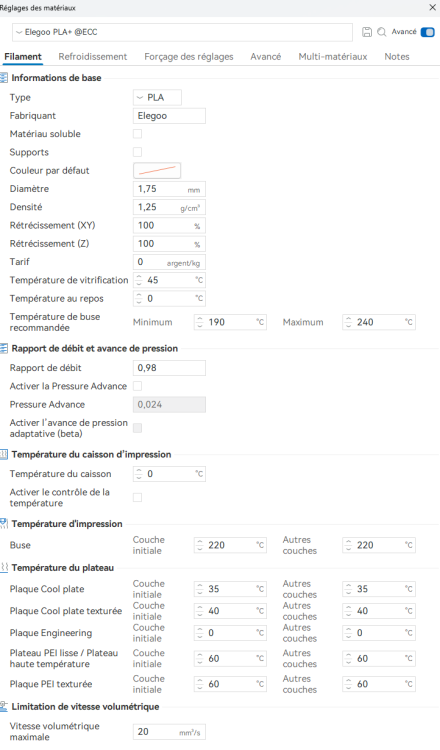This screenshot has height=750, width=440.
Task: Click the Limitation de vitesse volumétrique icon
Action: click(x=4, y=707)
